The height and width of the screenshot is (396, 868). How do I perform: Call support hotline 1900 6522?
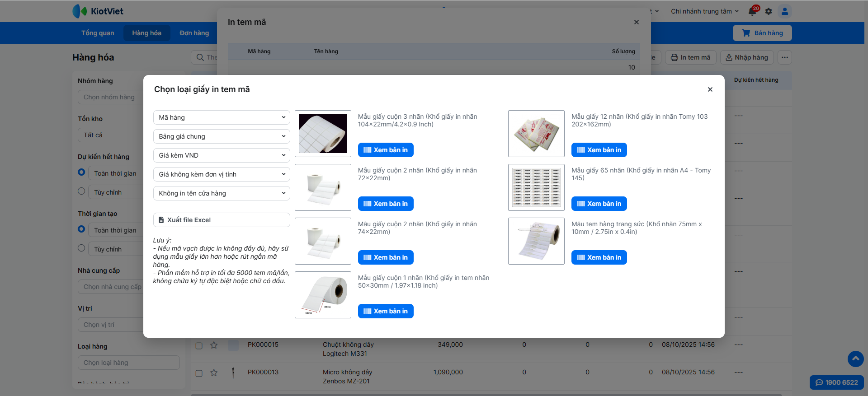836,382
